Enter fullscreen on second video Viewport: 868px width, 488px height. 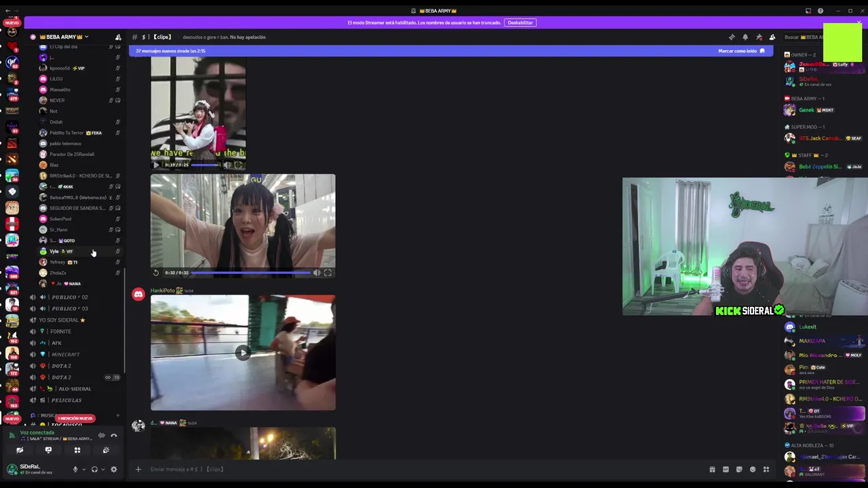(328, 272)
